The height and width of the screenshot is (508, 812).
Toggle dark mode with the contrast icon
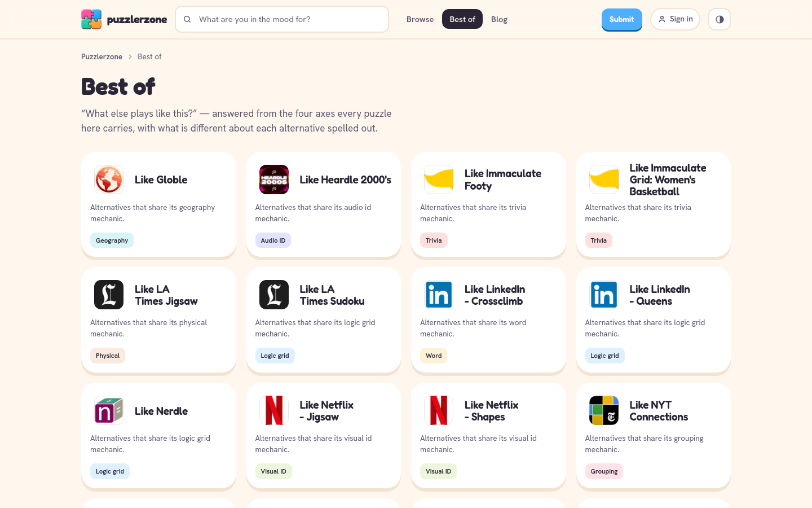(x=720, y=19)
